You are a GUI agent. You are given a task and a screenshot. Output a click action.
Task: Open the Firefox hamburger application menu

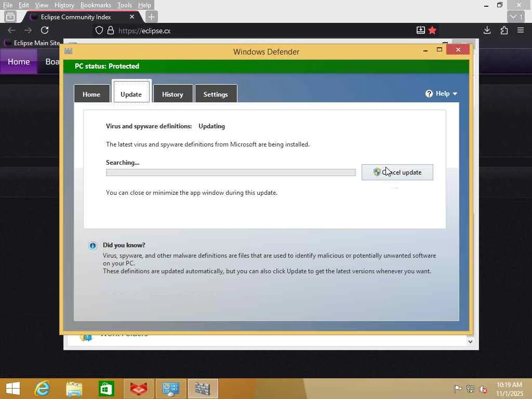[x=521, y=30]
